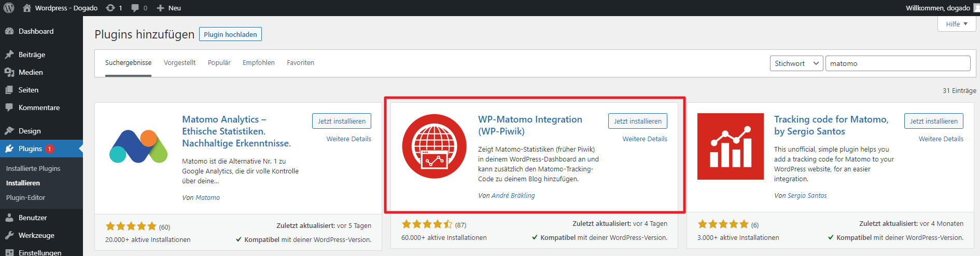Screen dimensions: 980x256
Task: Switch to the Suchergebnisse tab
Action: pyautogui.click(x=129, y=63)
